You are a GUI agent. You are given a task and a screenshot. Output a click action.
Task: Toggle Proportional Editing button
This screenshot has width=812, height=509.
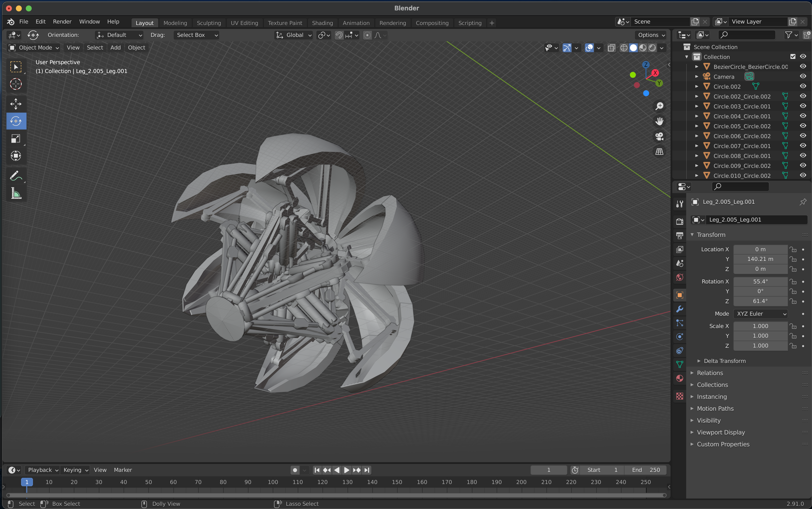tap(367, 35)
